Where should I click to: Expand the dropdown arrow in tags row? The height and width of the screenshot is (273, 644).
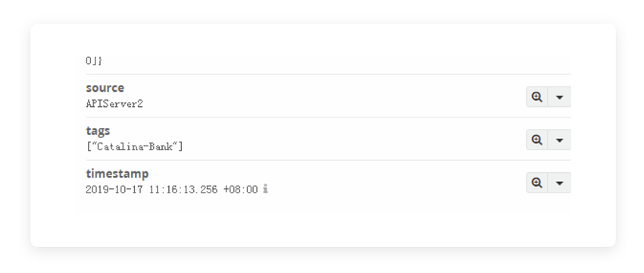559,140
